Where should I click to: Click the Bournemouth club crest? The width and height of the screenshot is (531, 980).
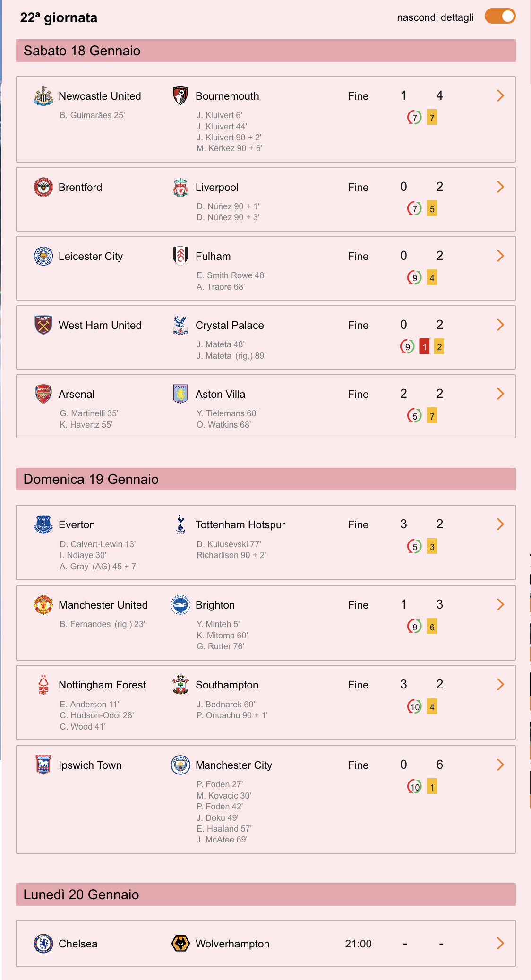(x=180, y=96)
